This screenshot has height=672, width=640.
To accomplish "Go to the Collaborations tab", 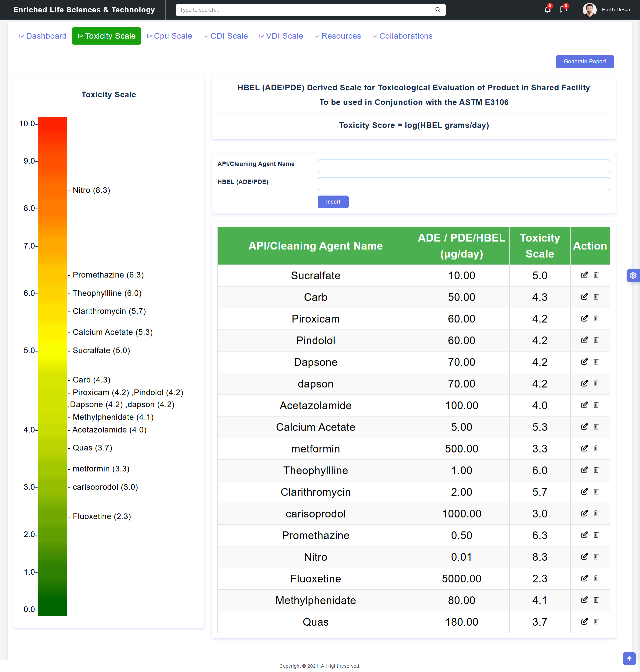I will click(x=402, y=36).
